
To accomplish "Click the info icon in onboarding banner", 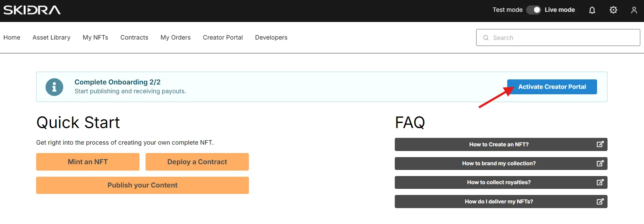I will 54,87.
